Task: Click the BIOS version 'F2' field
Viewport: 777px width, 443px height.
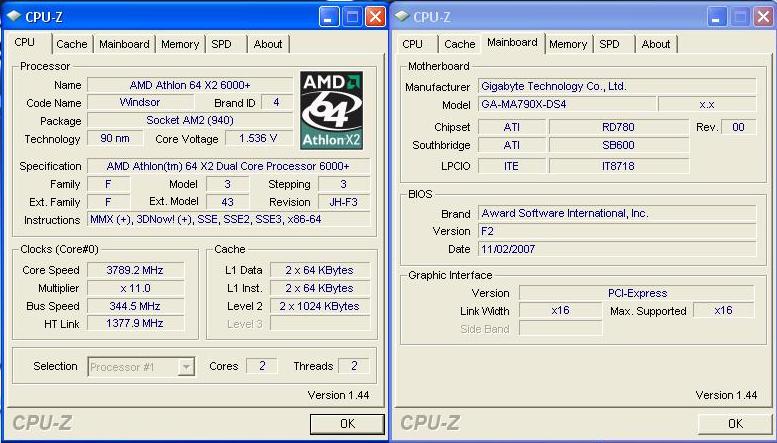Action: (617, 231)
